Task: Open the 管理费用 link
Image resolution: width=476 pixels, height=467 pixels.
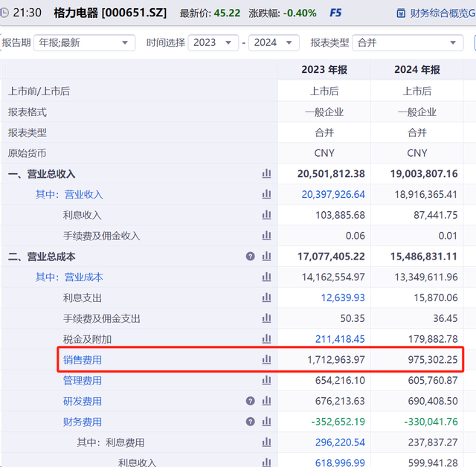Action: pos(83,381)
